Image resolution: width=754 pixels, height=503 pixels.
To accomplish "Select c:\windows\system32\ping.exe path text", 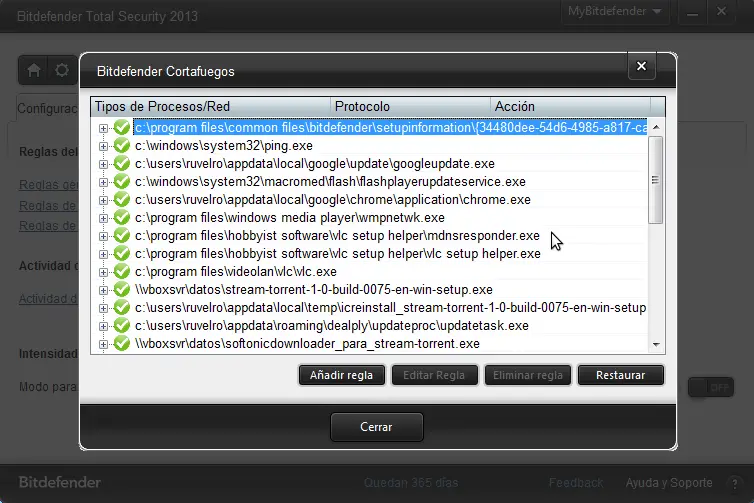I will click(224, 146).
